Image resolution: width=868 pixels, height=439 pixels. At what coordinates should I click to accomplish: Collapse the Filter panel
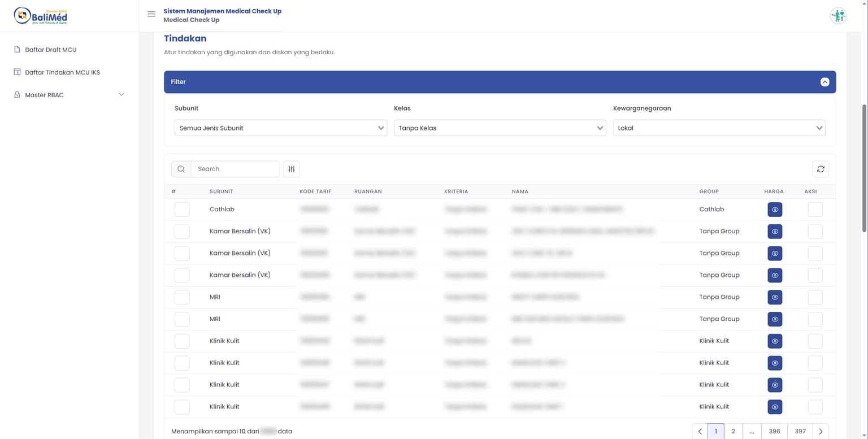tap(824, 82)
